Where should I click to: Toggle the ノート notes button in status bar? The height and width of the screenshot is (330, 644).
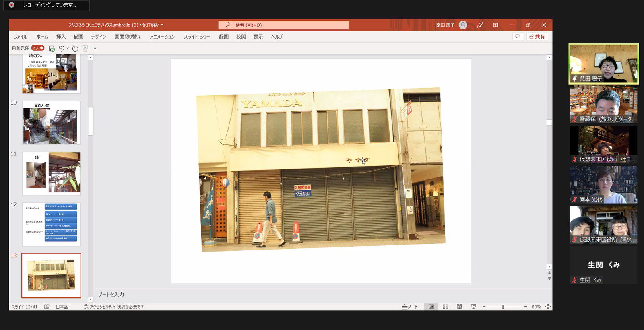(x=410, y=307)
